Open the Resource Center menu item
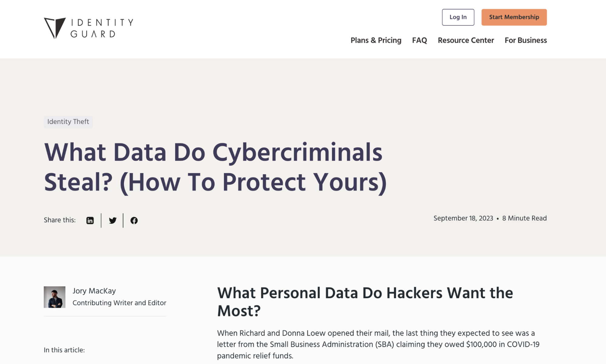 pyautogui.click(x=466, y=40)
